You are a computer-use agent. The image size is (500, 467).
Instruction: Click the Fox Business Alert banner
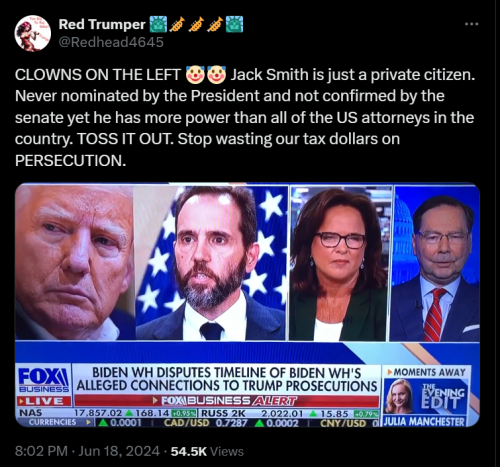pos(227,400)
